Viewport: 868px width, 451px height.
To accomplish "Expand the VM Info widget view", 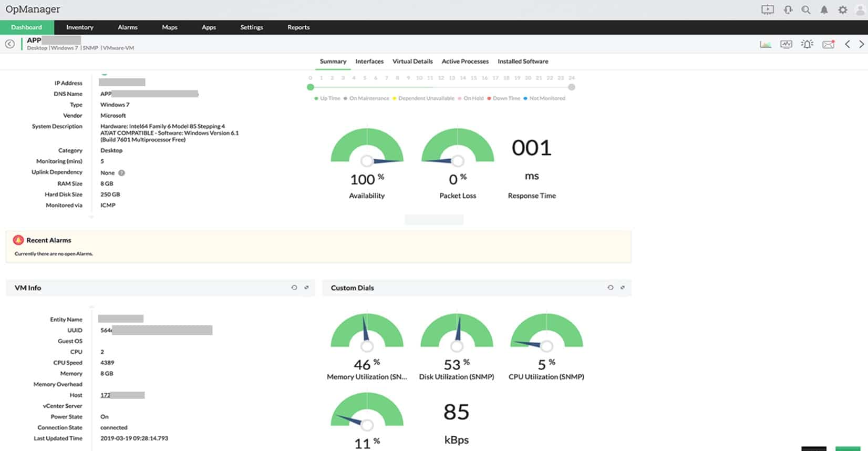I will point(306,288).
